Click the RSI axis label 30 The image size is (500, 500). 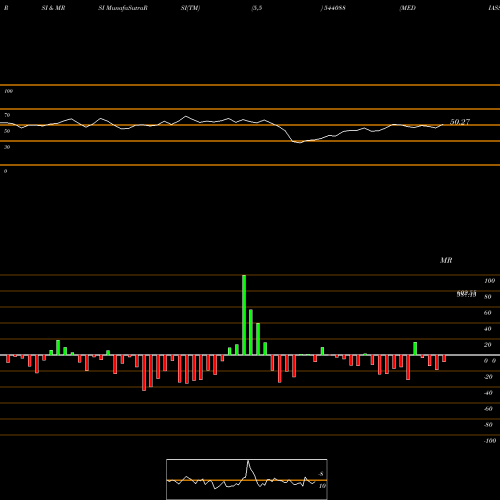coord(7,147)
